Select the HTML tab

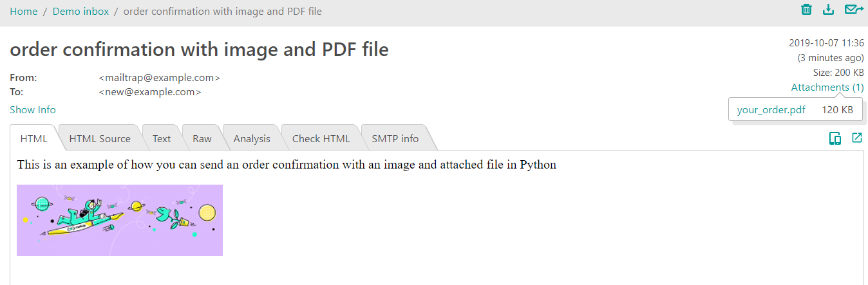tap(34, 138)
